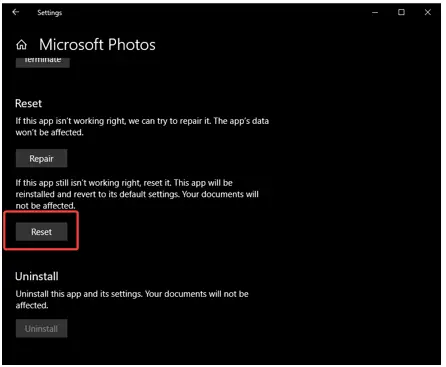
Task: Click the partially visible Terminate button
Action: point(43,62)
